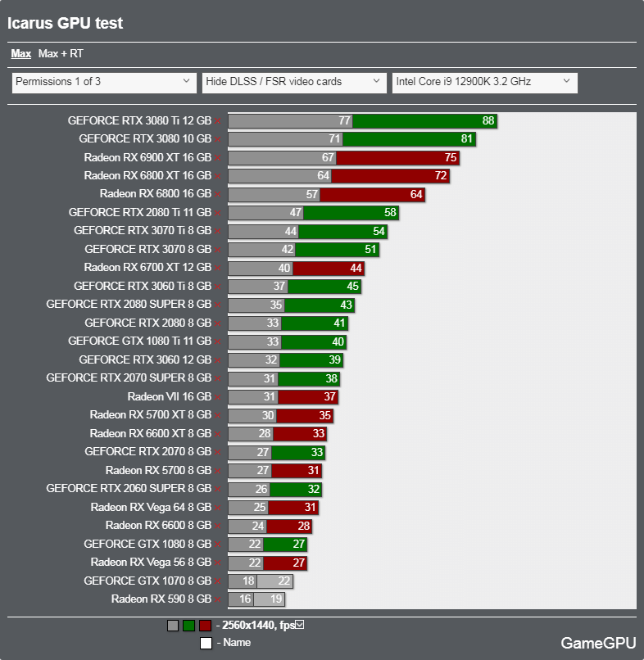Click the GEFORCE RTX 2080 Ti 11 GB label
This screenshot has height=660, width=644.
click(140, 213)
